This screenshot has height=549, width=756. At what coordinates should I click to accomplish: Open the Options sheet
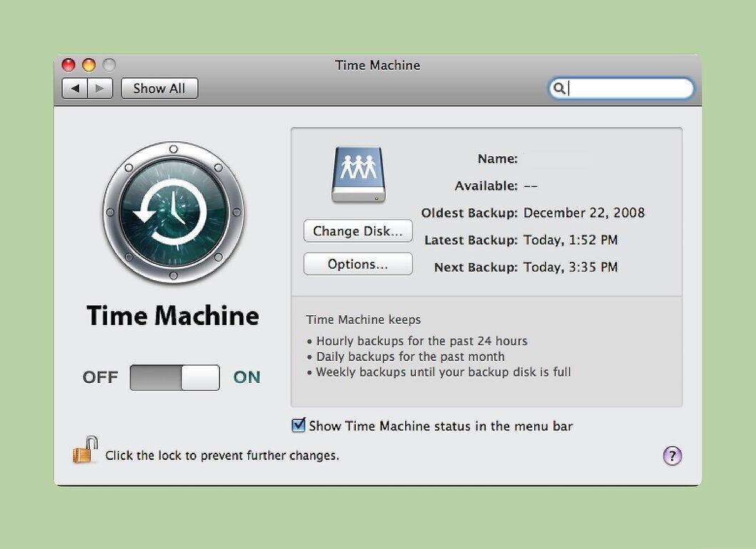(358, 264)
